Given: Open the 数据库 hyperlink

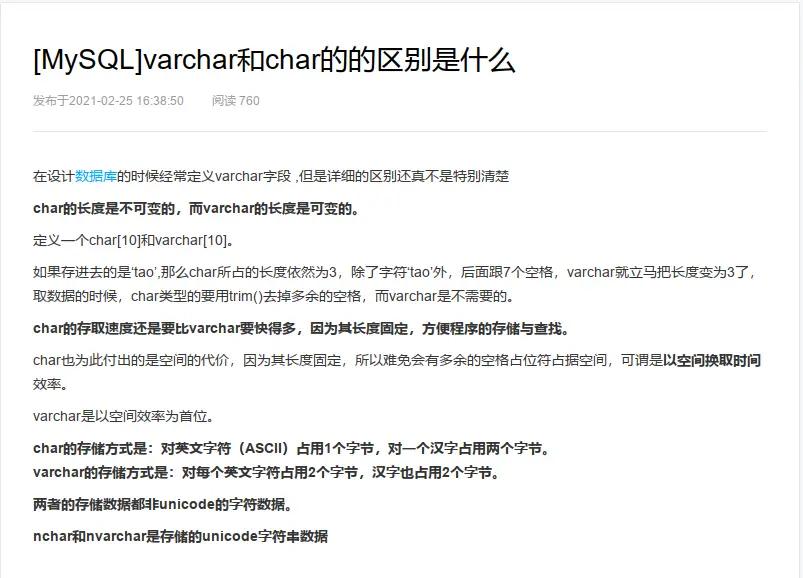Looking at the screenshot, I should 96,176.
